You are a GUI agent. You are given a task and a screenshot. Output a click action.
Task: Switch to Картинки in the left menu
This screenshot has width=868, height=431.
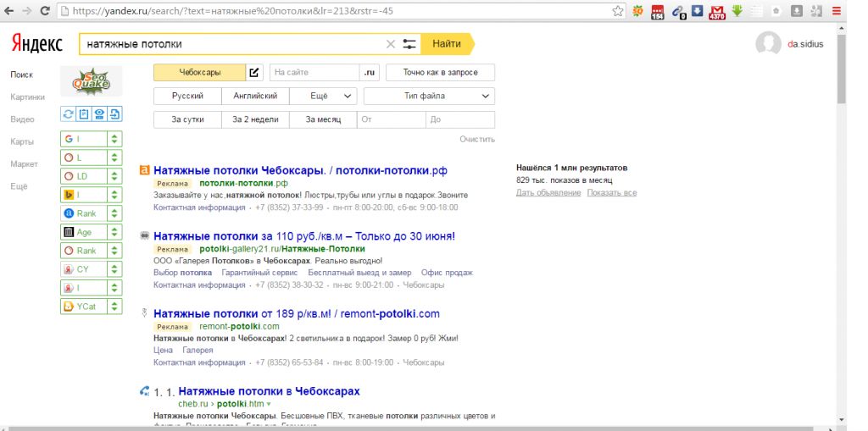tap(27, 97)
